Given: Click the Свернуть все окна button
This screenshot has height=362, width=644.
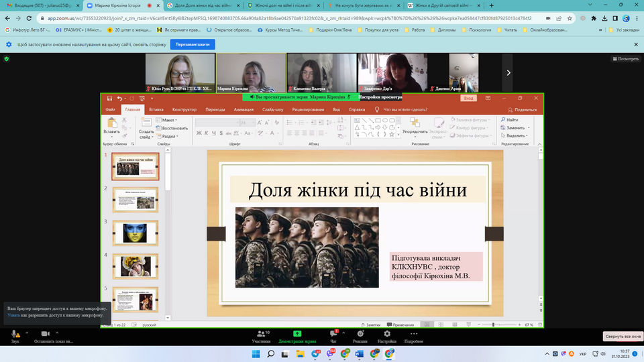Looking at the screenshot, I should 623,336.
